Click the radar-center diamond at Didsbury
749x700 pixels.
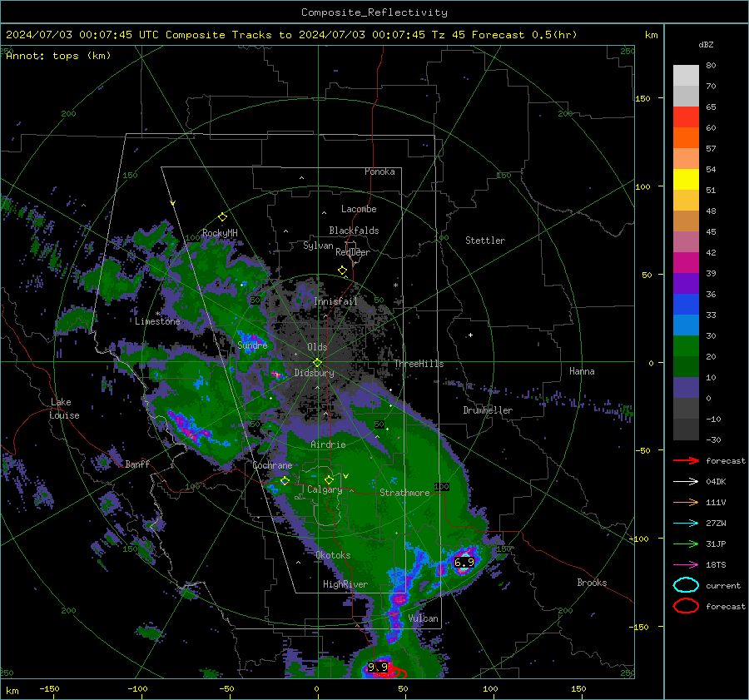click(x=317, y=363)
